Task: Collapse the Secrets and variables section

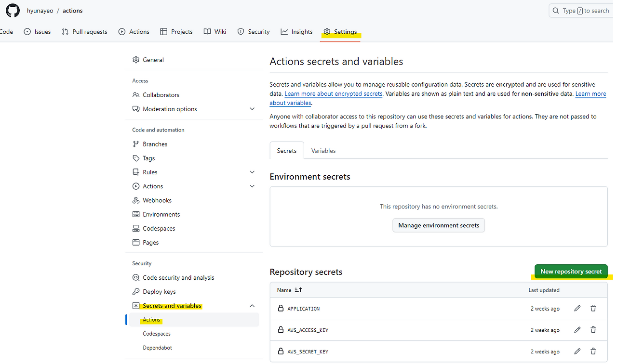Action: click(252, 305)
